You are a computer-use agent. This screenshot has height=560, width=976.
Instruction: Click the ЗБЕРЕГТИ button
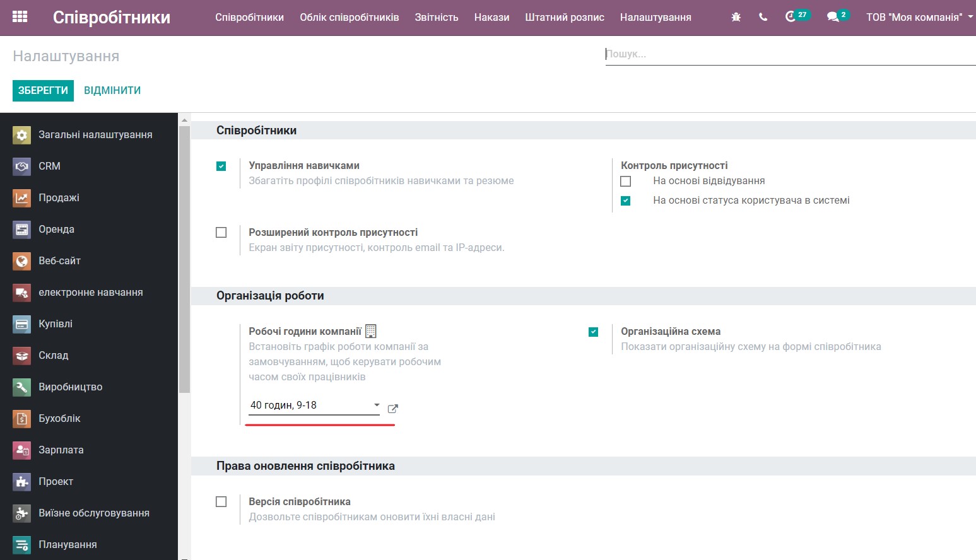[43, 90]
